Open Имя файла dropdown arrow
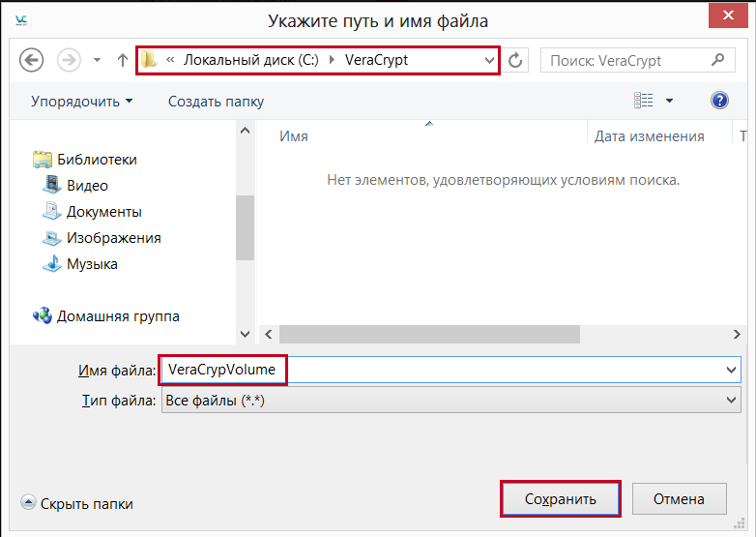Viewport: 756px width, 537px height. (x=731, y=370)
